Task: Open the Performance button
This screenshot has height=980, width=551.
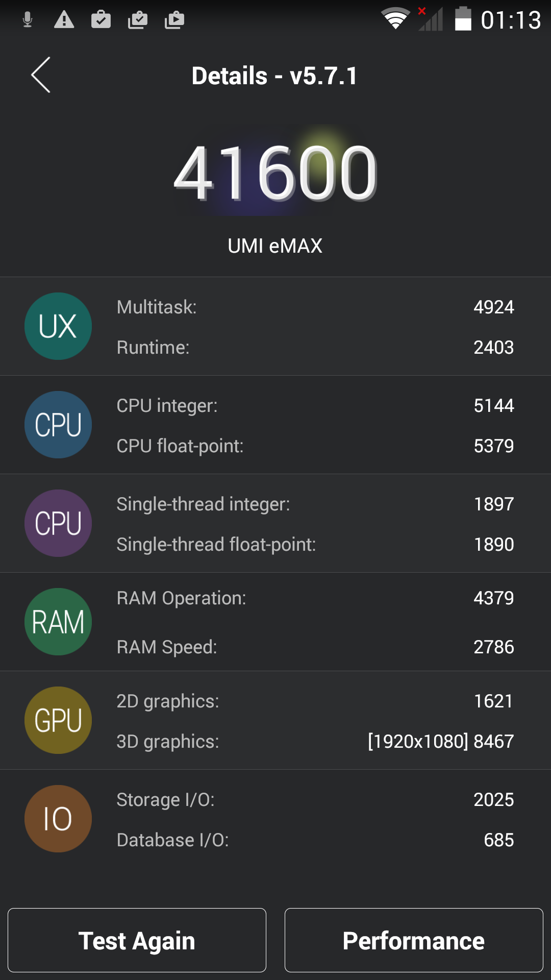Action: (414, 940)
